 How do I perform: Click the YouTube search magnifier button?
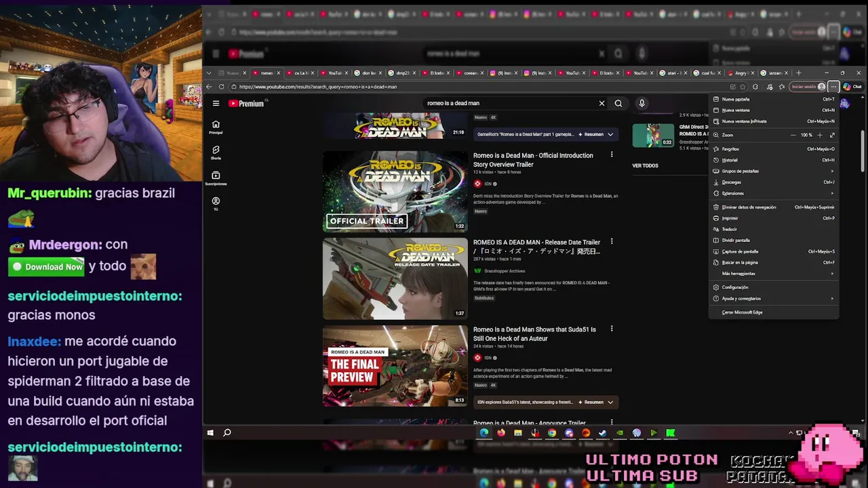click(618, 103)
